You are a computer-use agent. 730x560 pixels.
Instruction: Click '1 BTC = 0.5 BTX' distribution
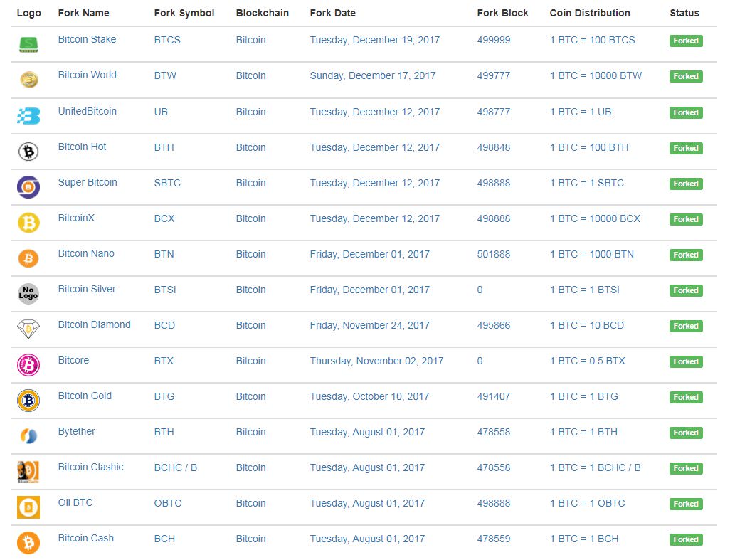588,361
